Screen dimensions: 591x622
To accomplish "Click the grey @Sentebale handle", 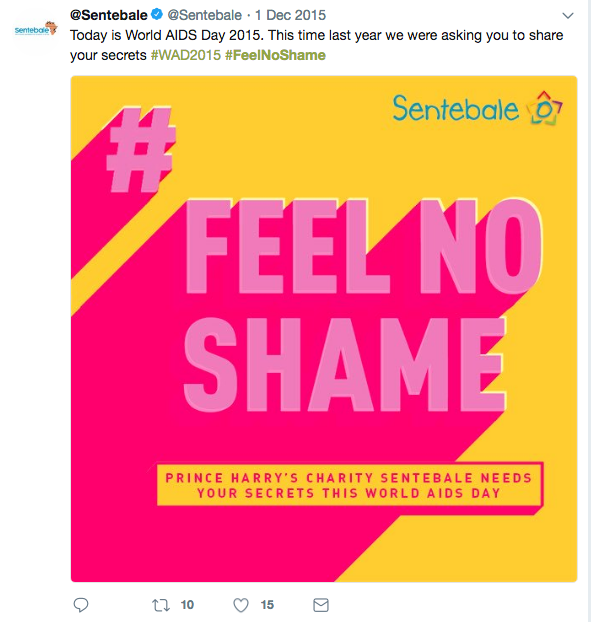I will (x=205, y=15).
